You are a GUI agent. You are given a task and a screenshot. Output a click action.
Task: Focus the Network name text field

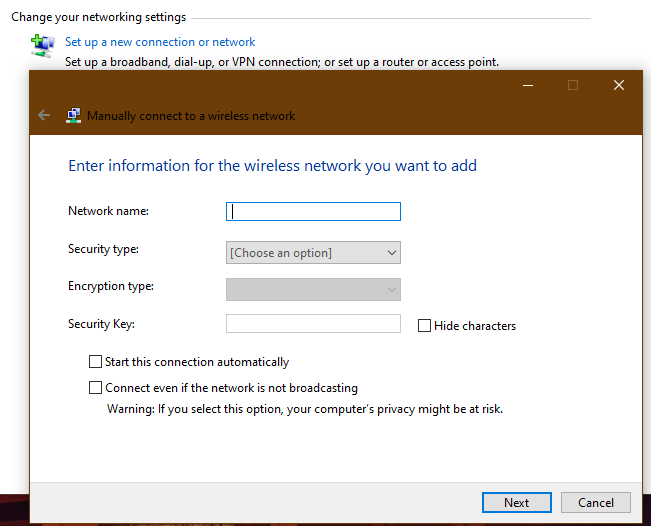pyautogui.click(x=313, y=211)
